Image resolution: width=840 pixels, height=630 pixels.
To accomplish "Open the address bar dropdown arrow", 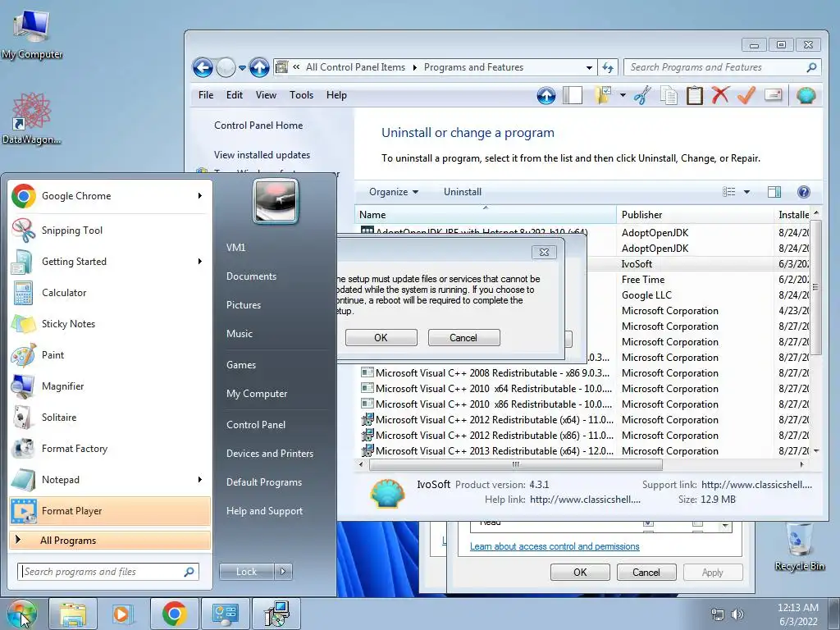I will [589, 67].
